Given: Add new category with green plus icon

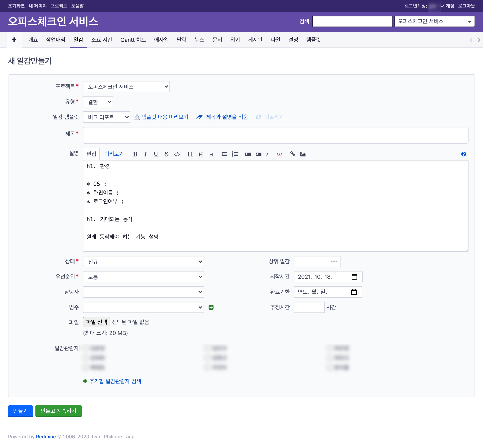Looking at the screenshot, I should pos(211,307).
